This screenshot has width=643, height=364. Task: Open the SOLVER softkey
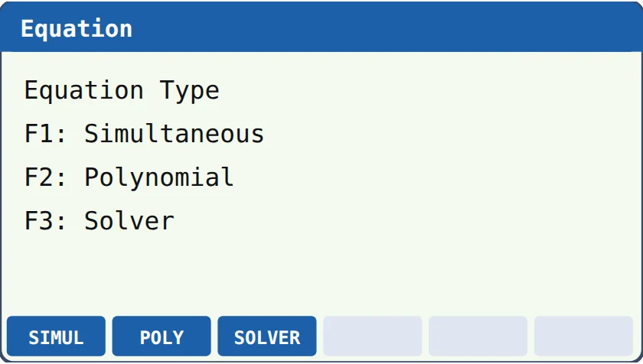point(267,336)
